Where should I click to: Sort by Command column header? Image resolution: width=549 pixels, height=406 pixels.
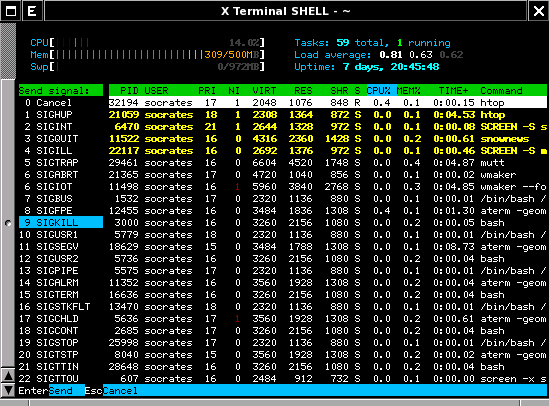[x=501, y=91]
